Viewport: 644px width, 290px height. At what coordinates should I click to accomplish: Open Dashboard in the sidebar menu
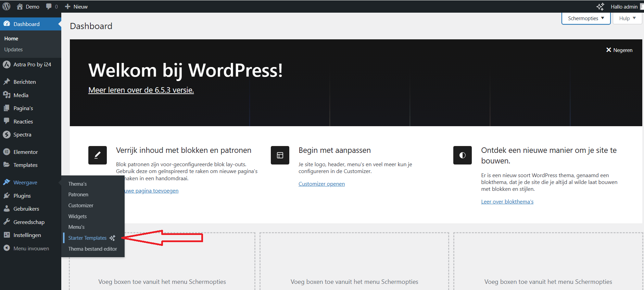point(30,24)
